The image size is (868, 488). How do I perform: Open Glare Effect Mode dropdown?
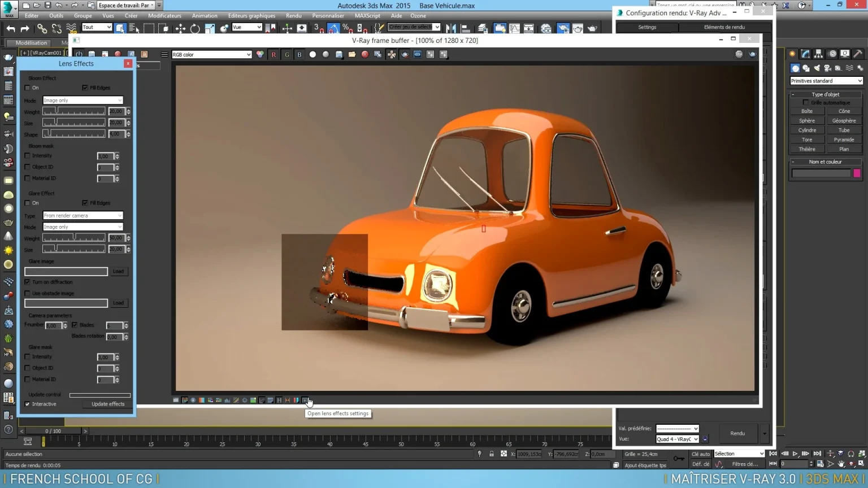(83, 226)
